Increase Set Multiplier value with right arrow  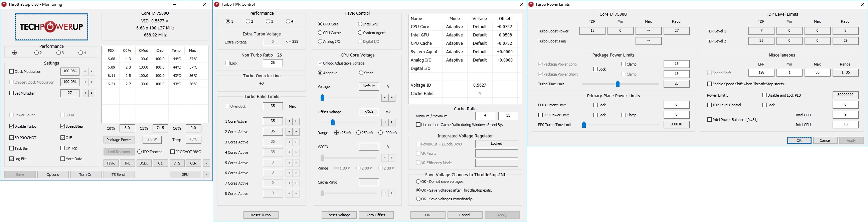point(92,93)
